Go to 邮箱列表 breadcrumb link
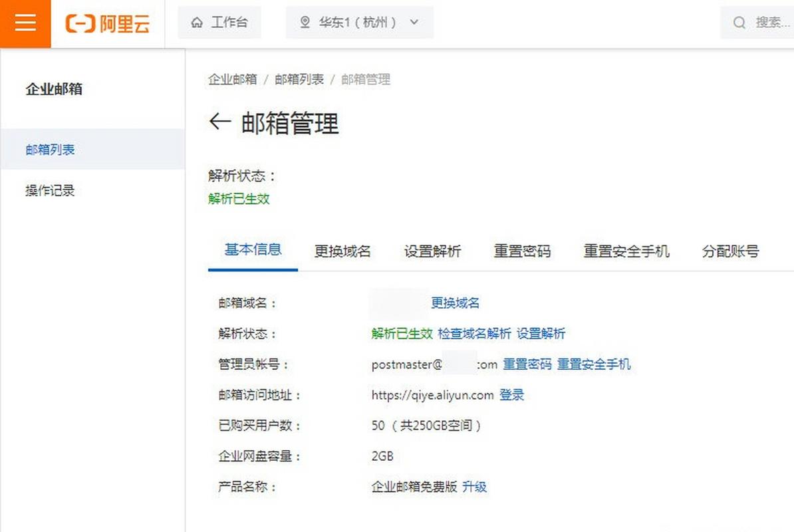The image size is (794, 532). point(299,79)
